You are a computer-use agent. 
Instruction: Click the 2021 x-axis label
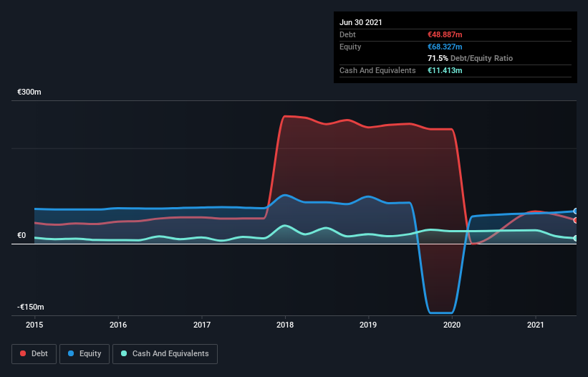536,325
